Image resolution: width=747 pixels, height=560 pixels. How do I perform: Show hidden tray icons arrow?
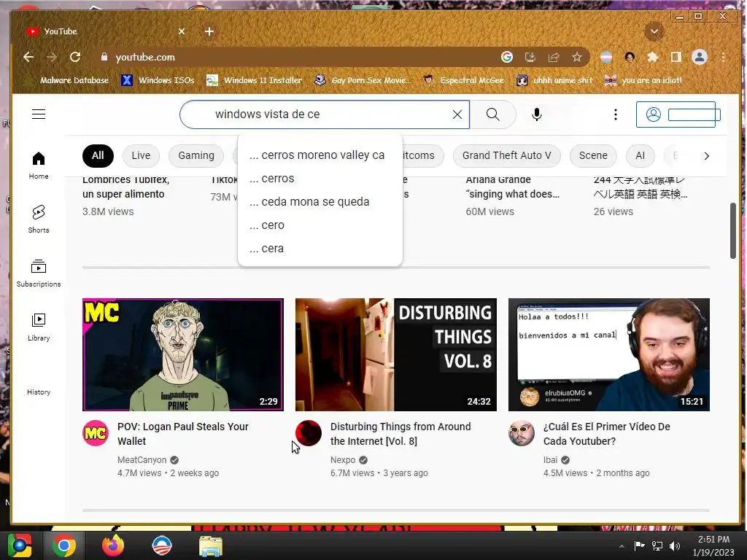point(622,545)
